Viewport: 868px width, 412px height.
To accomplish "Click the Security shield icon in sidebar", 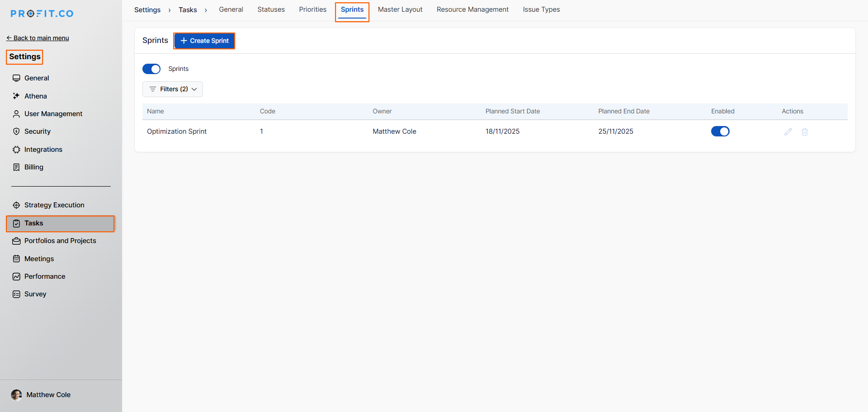I will tap(16, 131).
